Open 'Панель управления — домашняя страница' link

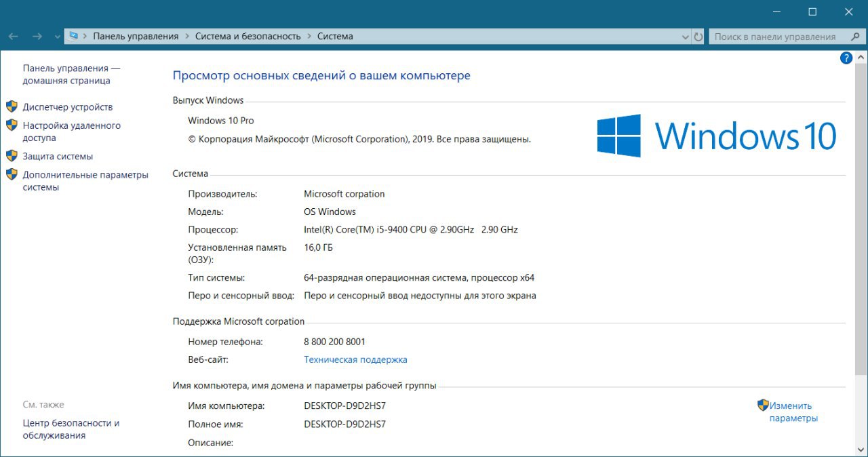[x=71, y=75]
